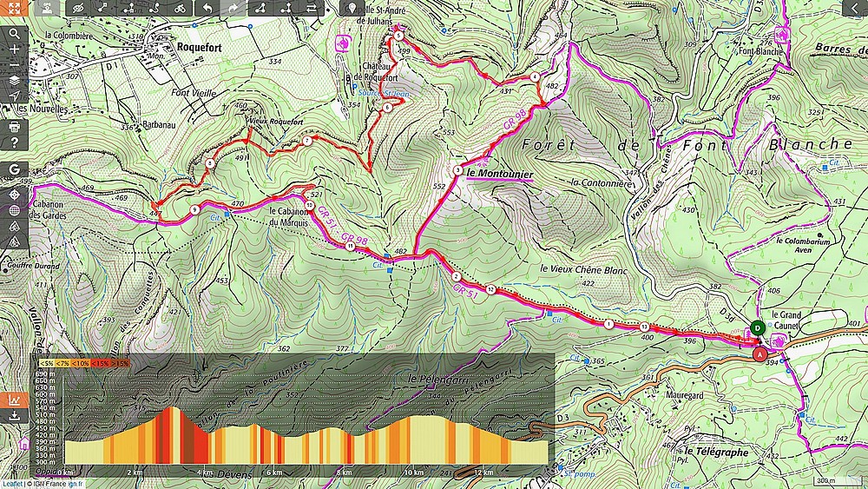Click waypoint marker number 9 on route

194,210
